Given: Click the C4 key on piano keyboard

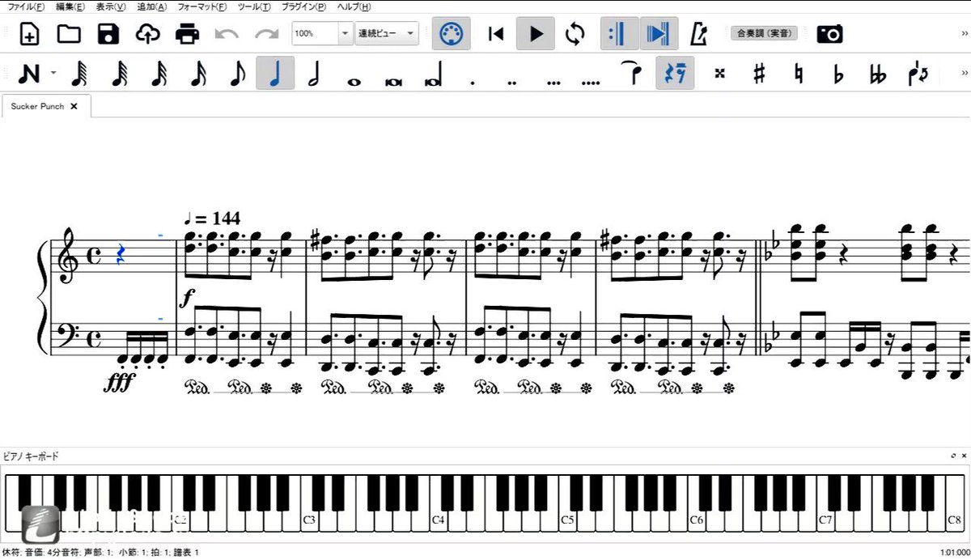Looking at the screenshot, I should (438, 503).
